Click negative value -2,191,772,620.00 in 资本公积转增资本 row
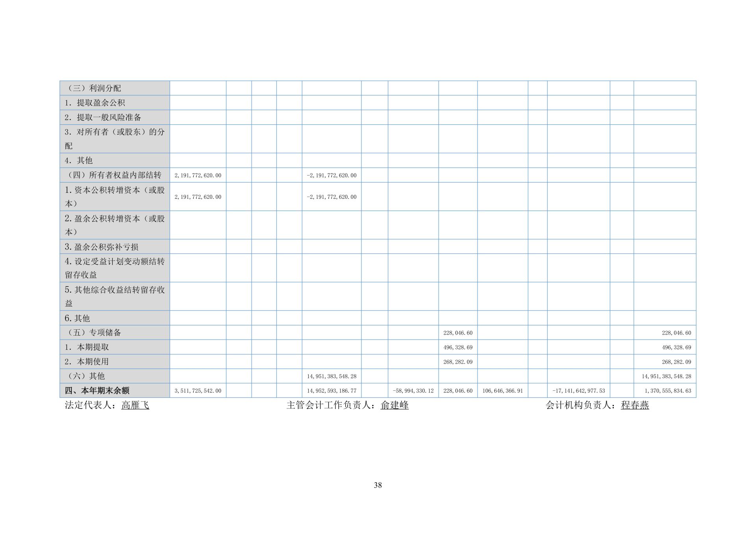This screenshot has height=534, width=756. [x=332, y=197]
